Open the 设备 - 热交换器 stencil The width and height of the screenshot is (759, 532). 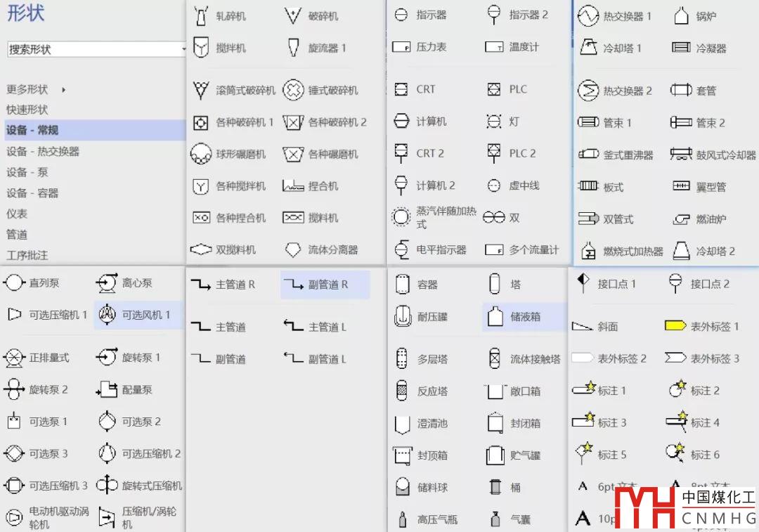tap(43, 151)
